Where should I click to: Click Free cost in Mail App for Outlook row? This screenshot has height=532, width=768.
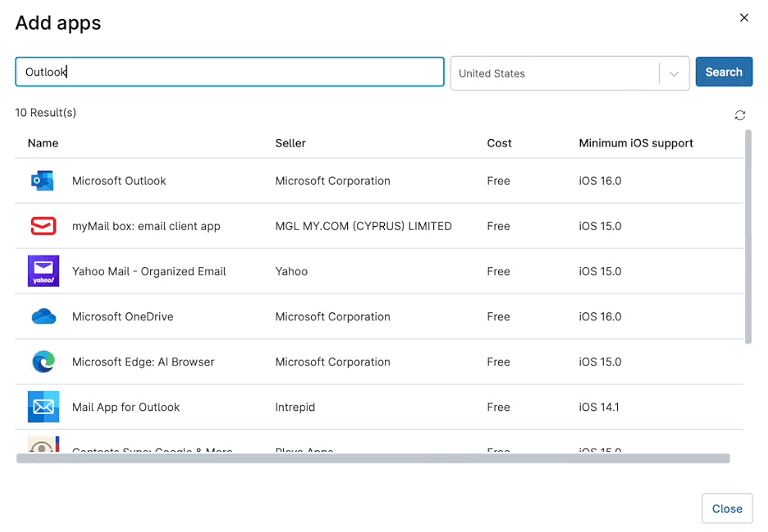[499, 407]
